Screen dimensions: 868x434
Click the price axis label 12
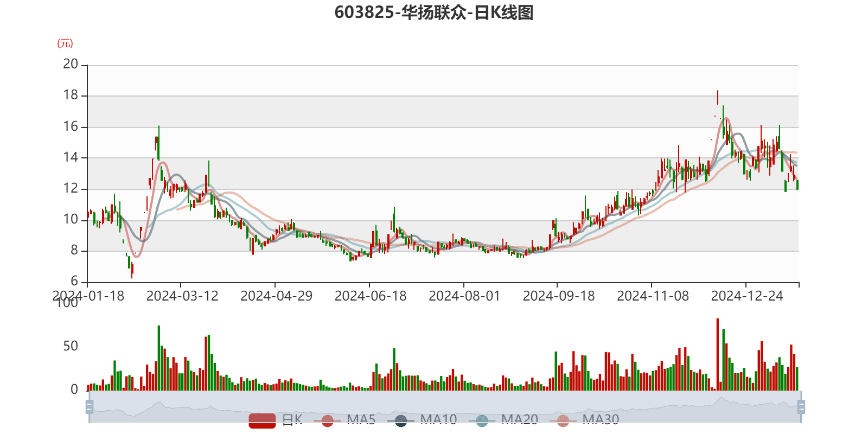71,188
